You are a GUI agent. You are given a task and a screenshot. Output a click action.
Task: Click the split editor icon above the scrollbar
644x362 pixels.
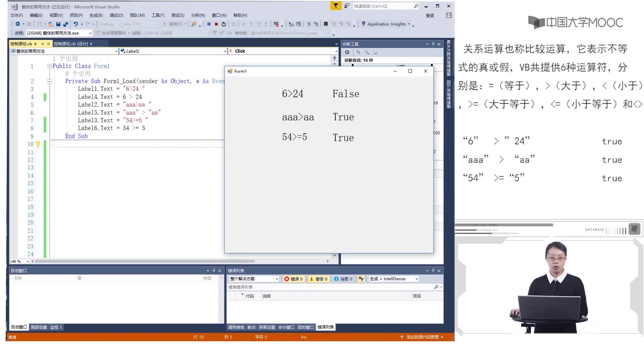tap(334, 58)
